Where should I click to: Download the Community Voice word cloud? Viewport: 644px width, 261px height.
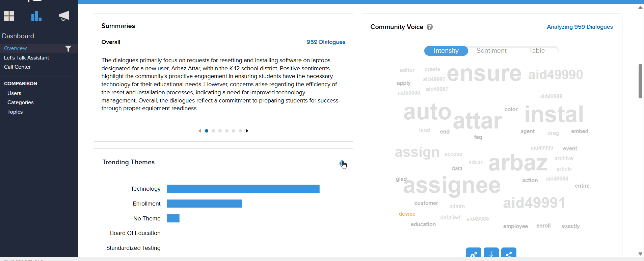click(491, 254)
